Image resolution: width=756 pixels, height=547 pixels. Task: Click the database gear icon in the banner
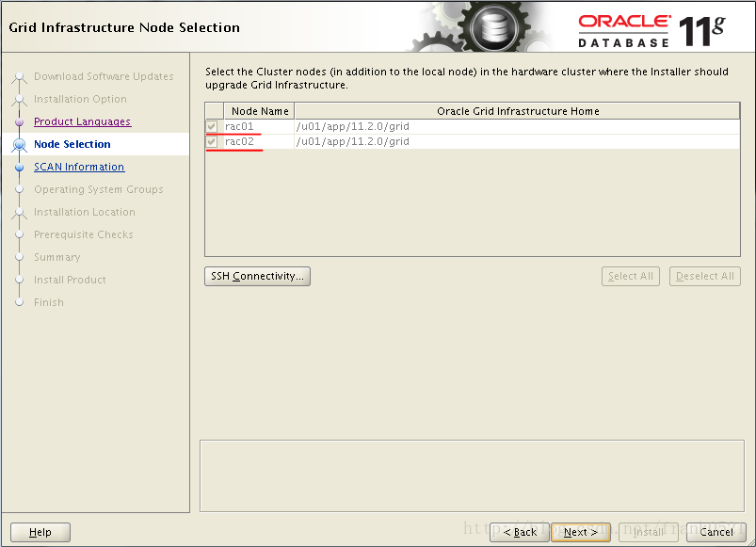pyautogui.click(x=494, y=27)
